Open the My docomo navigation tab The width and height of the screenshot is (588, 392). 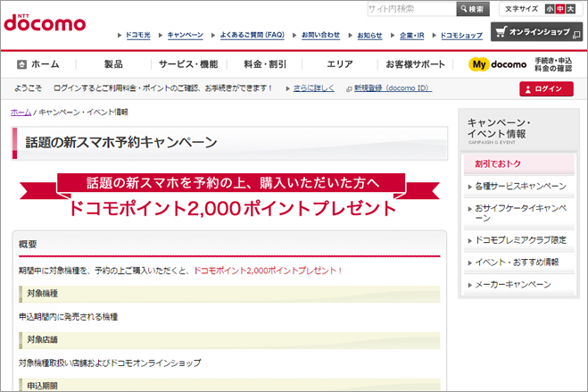[520, 64]
